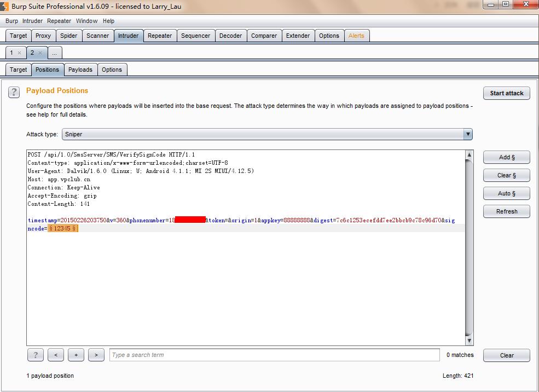Click the Start attack button
539x392 pixels.
[x=506, y=93]
